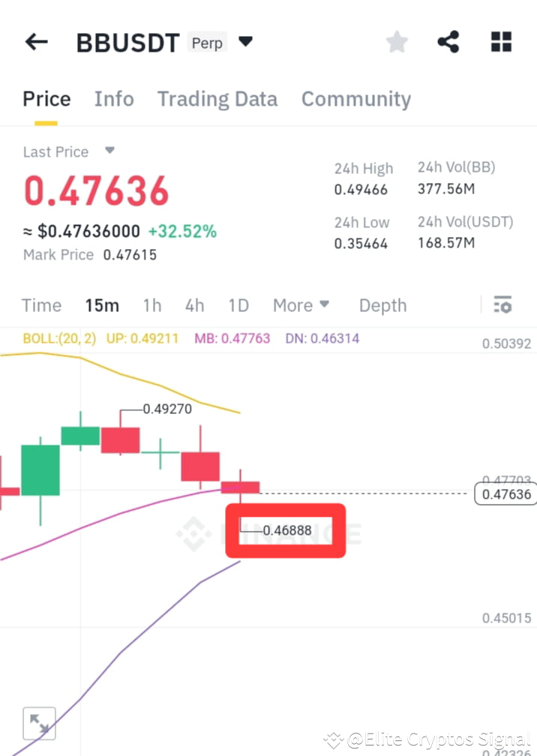The width and height of the screenshot is (537, 756).
Task: Open the Last Price dropdown
Action: (109, 151)
